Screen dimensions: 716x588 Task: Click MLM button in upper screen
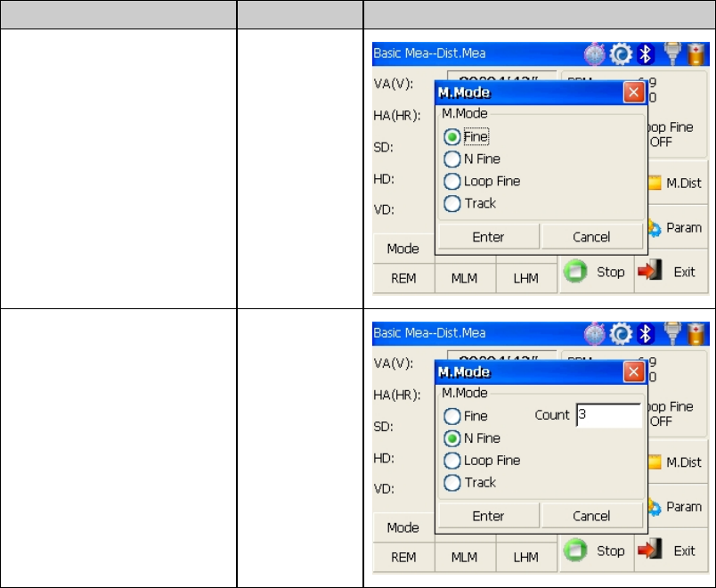pyautogui.click(x=465, y=278)
